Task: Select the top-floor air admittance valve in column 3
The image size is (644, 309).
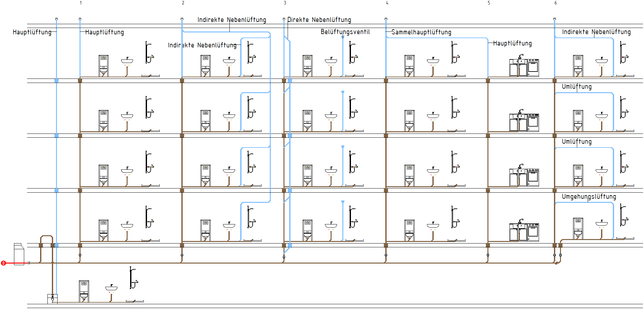Action: tap(343, 37)
